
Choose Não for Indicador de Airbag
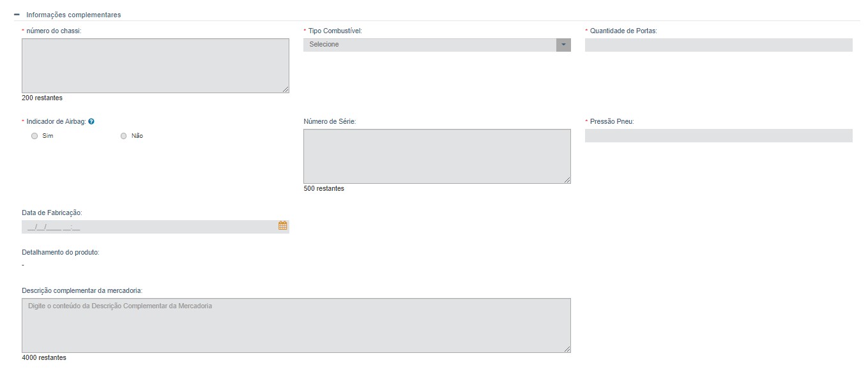pos(124,136)
